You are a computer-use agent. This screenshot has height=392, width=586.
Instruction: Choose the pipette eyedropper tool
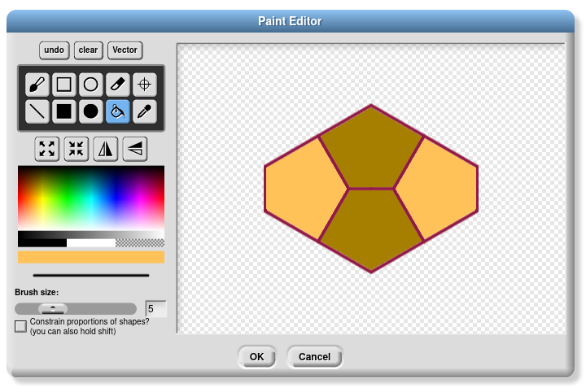pyautogui.click(x=145, y=111)
